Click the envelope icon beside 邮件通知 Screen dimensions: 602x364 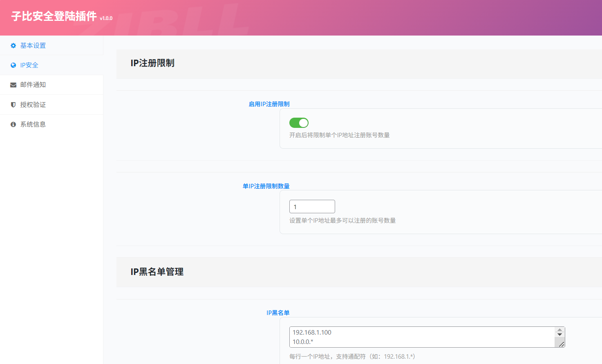13,85
